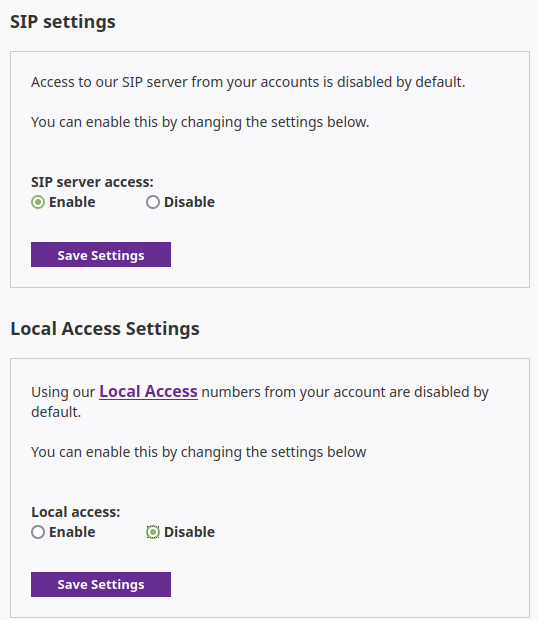Click the 'Enable' label text under Local access
The width and height of the screenshot is (538, 620).
72,532
